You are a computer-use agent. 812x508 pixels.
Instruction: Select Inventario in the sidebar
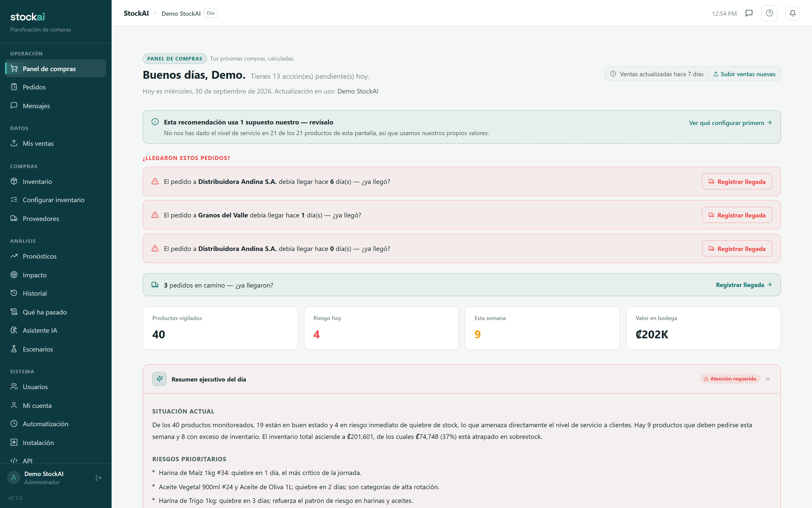56,181
